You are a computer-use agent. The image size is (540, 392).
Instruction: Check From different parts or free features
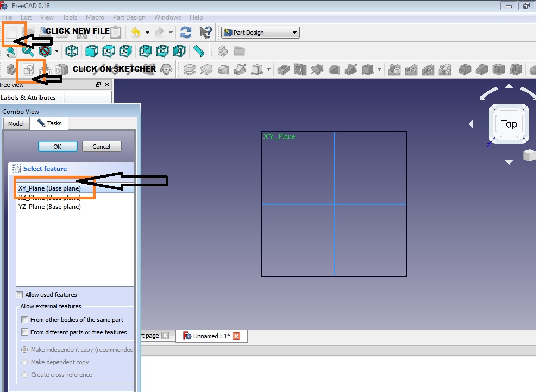25,332
